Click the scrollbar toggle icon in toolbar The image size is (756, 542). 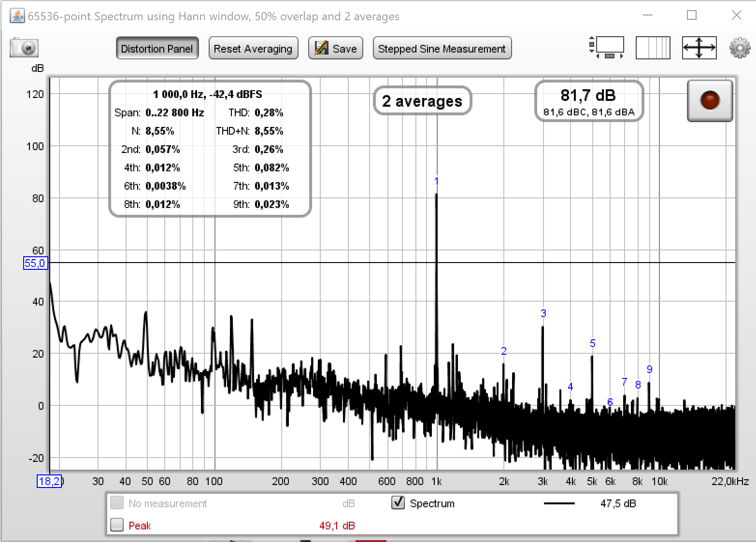(607, 48)
